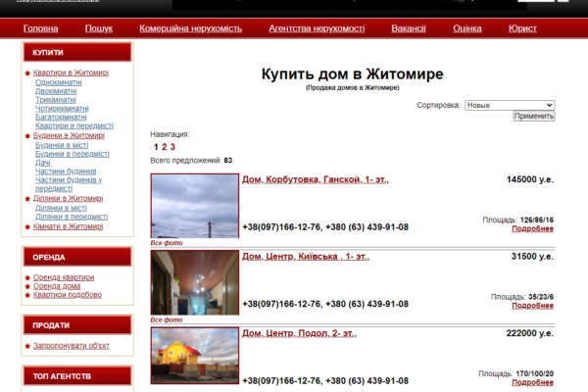Go to results page 3
The height and width of the screenshot is (392, 588).
(173, 147)
